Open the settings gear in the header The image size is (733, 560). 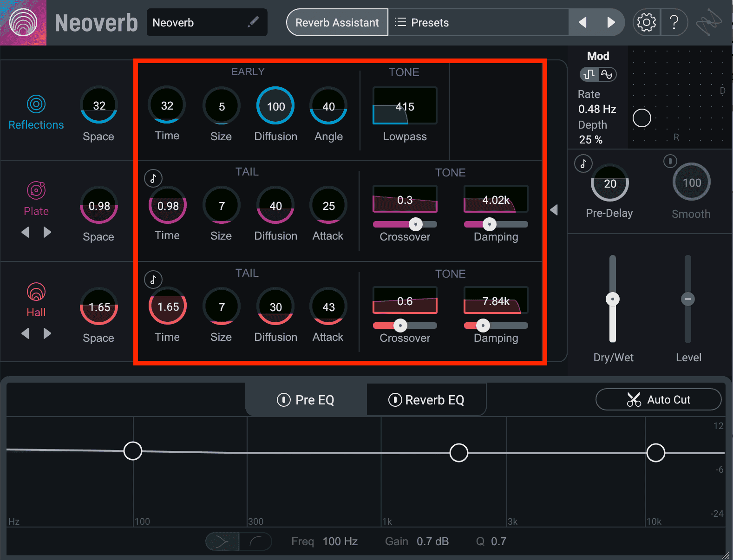[646, 22]
